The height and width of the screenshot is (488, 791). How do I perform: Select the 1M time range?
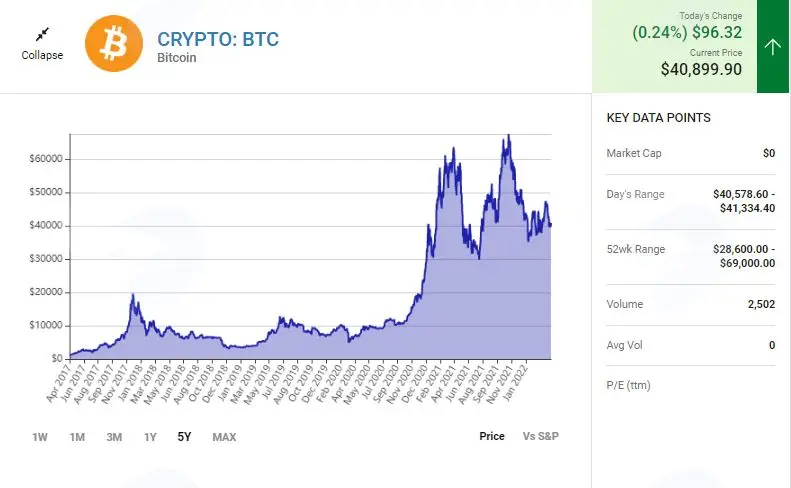(x=77, y=437)
